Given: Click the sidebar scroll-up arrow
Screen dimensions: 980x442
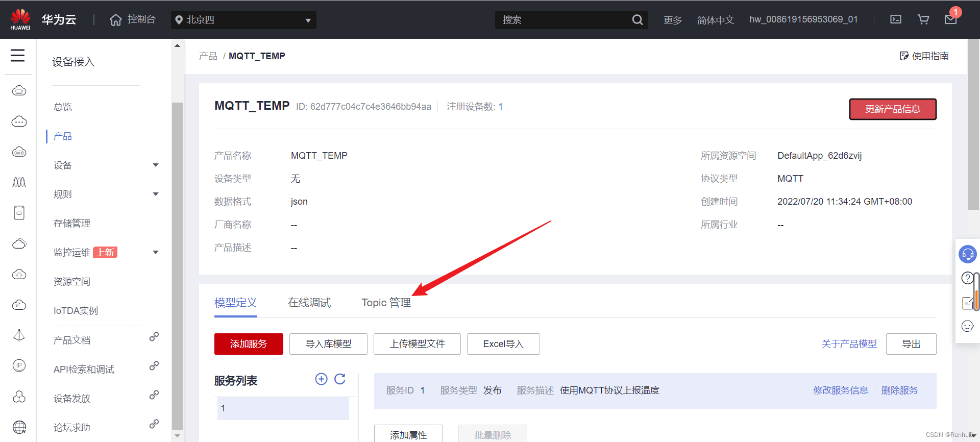Looking at the screenshot, I should click(x=177, y=45).
